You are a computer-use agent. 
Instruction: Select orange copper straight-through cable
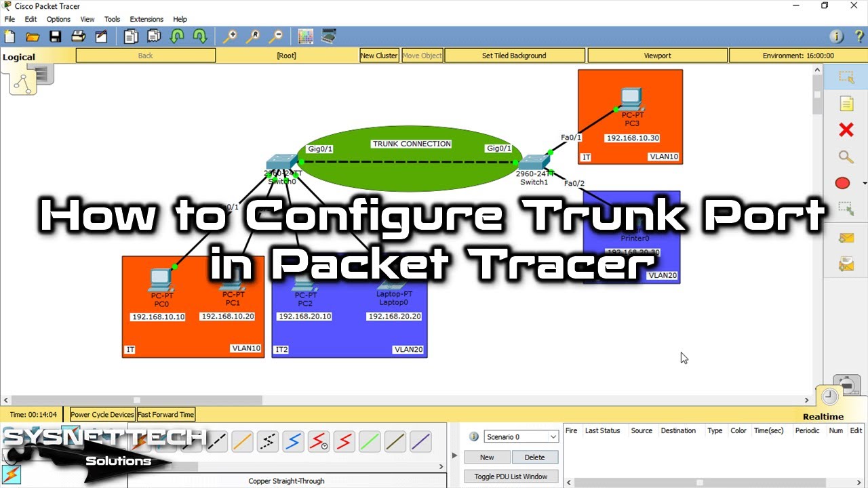(242, 442)
